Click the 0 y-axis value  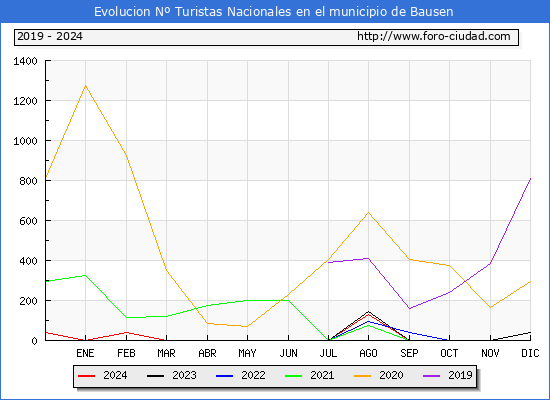34,341
